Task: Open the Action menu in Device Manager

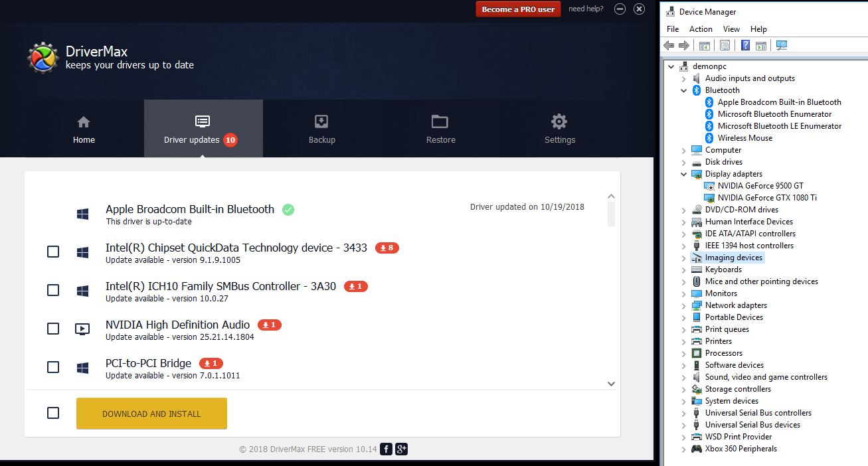Action: tap(701, 29)
